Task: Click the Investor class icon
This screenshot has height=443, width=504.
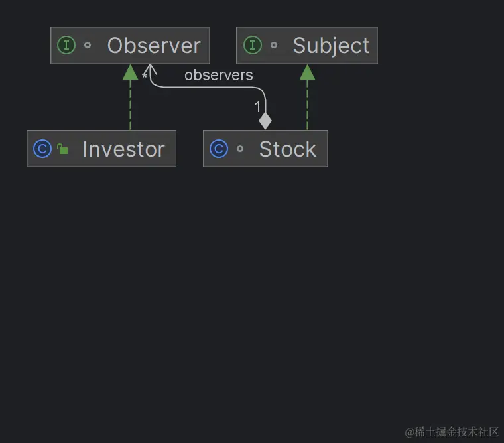Action: point(42,149)
